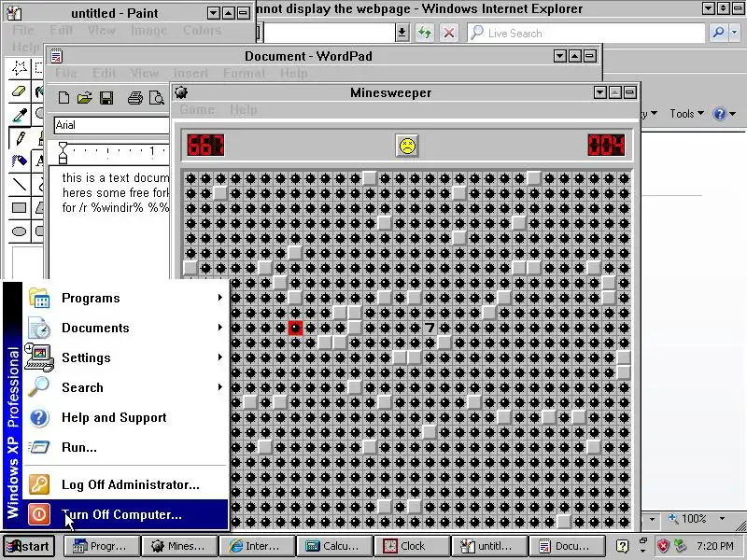Click Turn Off Computer...
The image size is (747, 560).
tap(126, 514)
